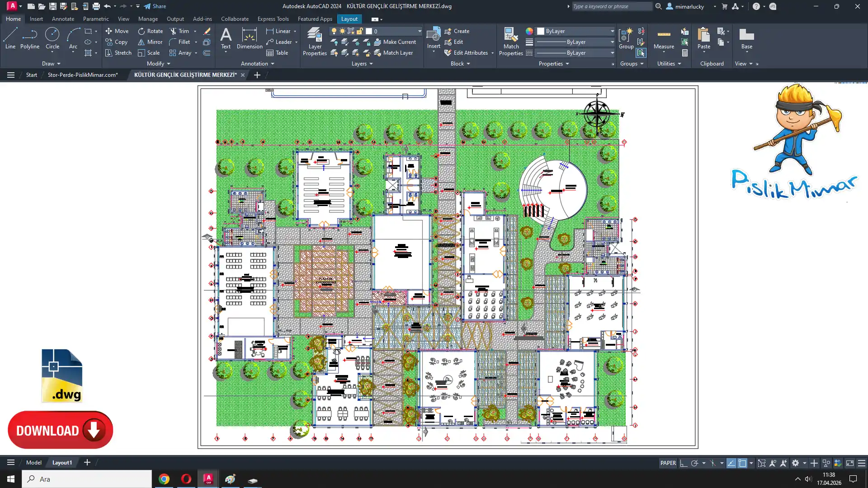Click the Windows taskbar search box

87,479
